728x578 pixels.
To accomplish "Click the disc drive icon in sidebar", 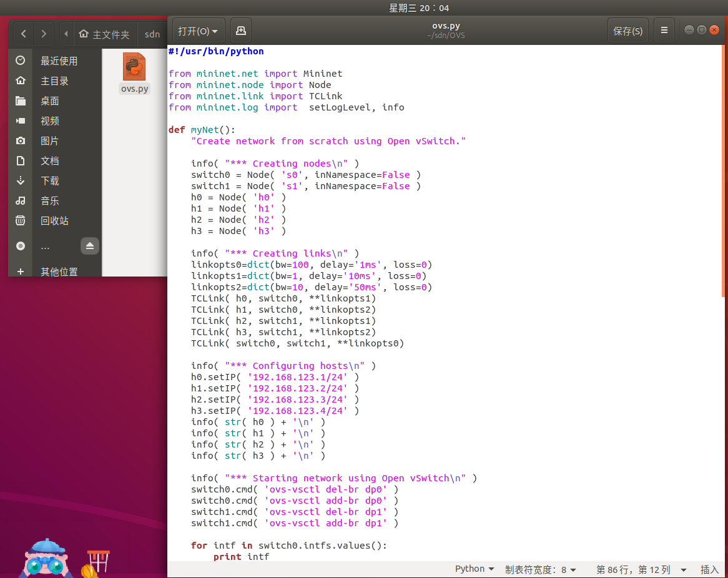I will [x=21, y=246].
